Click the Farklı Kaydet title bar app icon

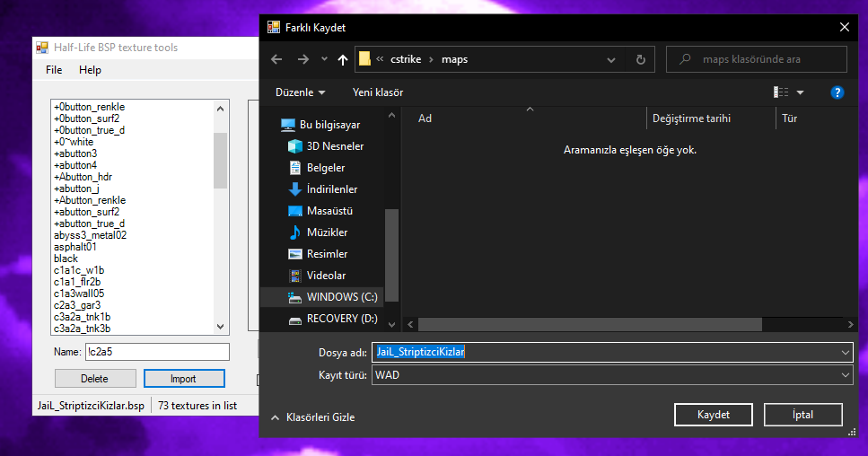click(274, 27)
